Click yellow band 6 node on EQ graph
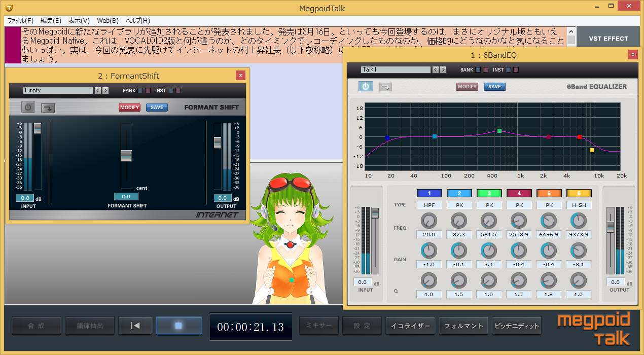The height and width of the screenshot is (355, 644). (x=592, y=150)
